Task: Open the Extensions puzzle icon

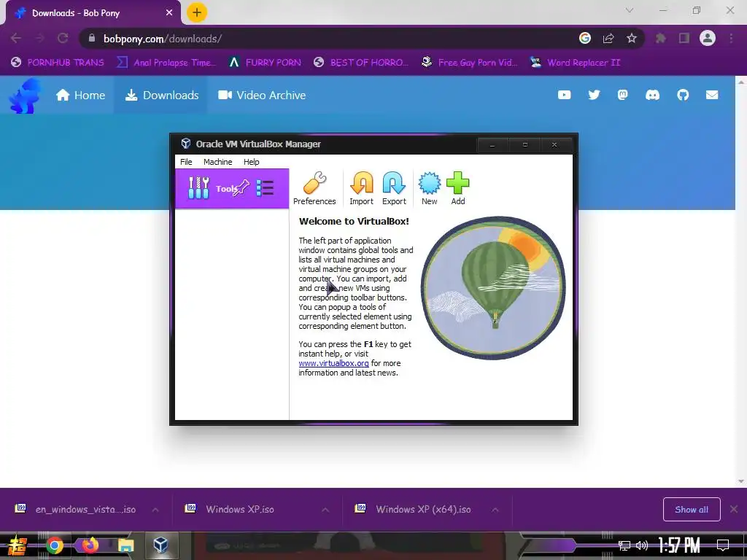Action: tap(660, 38)
